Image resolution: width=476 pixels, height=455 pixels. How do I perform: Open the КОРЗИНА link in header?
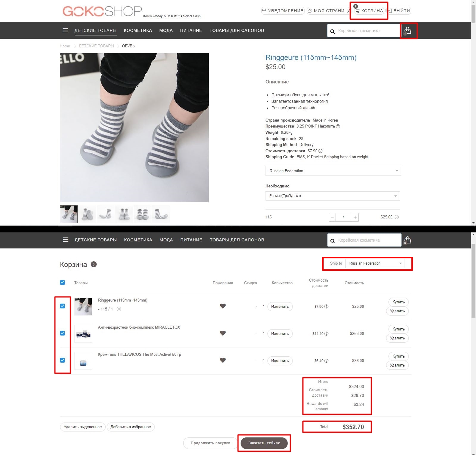[x=369, y=11]
